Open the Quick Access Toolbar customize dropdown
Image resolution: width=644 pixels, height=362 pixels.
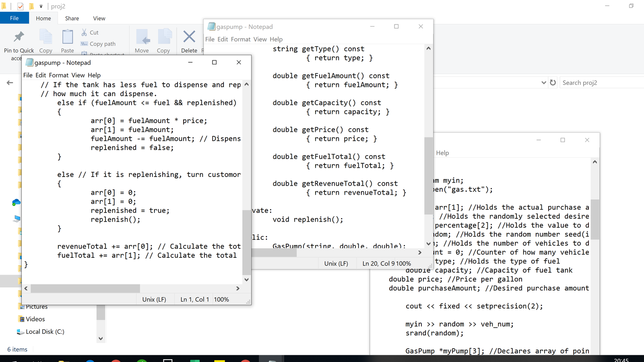[x=41, y=6]
